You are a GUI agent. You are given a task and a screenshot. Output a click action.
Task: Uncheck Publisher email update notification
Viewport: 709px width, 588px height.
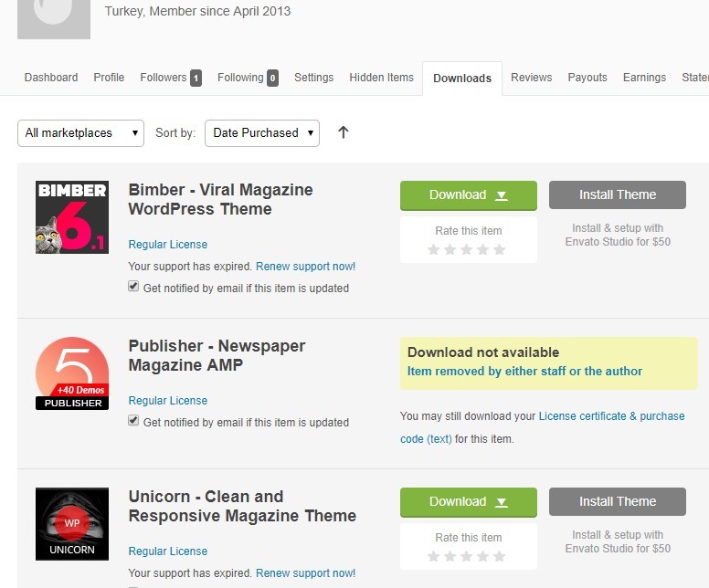point(133,420)
